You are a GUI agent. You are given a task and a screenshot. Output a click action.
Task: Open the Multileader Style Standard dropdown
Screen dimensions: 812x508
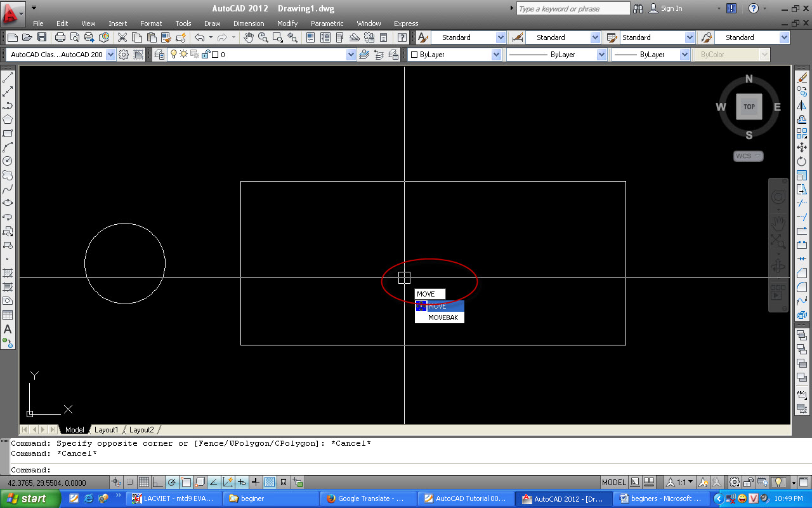coord(785,37)
